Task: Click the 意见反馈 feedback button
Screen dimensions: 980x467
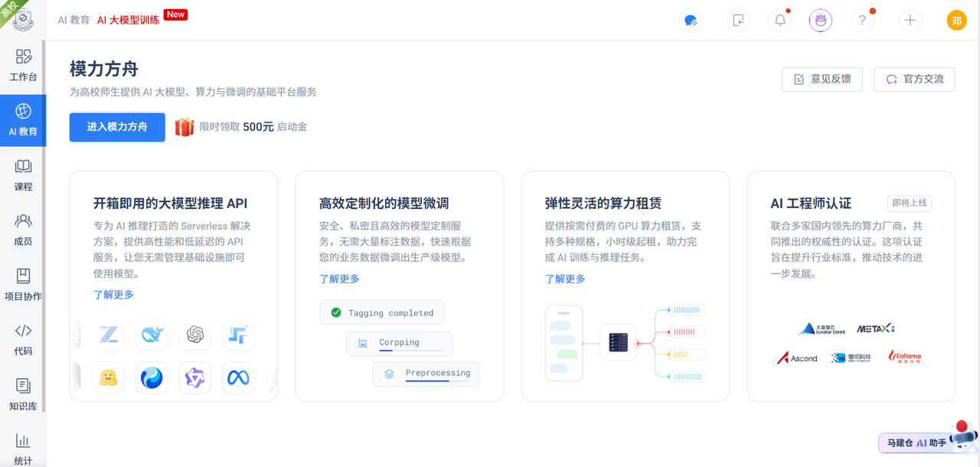Action: 822,79
